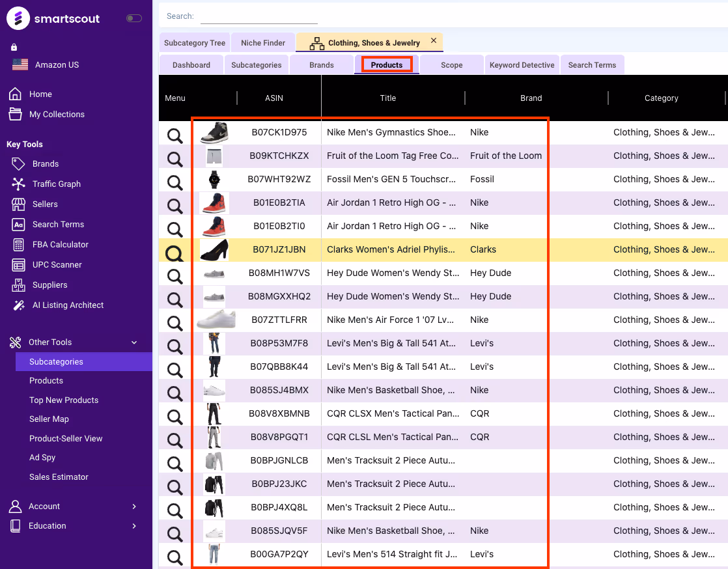Click magnifier icon for Fruit of the Loom row
The height and width of the screenshot is (569, 728).
pos(175,159)
